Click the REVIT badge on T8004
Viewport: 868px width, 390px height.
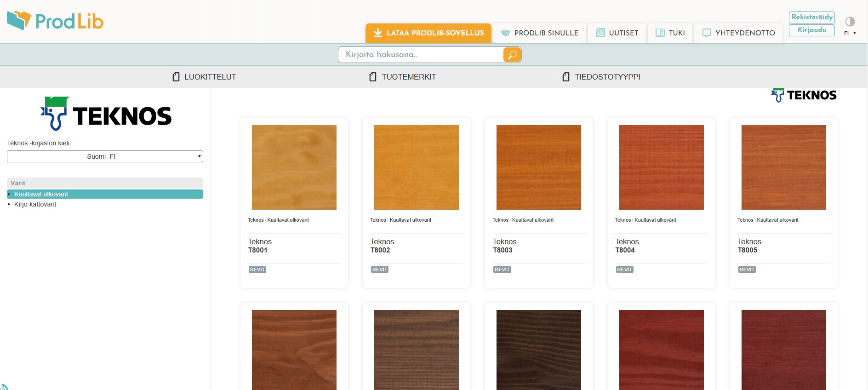click(625, 270)
